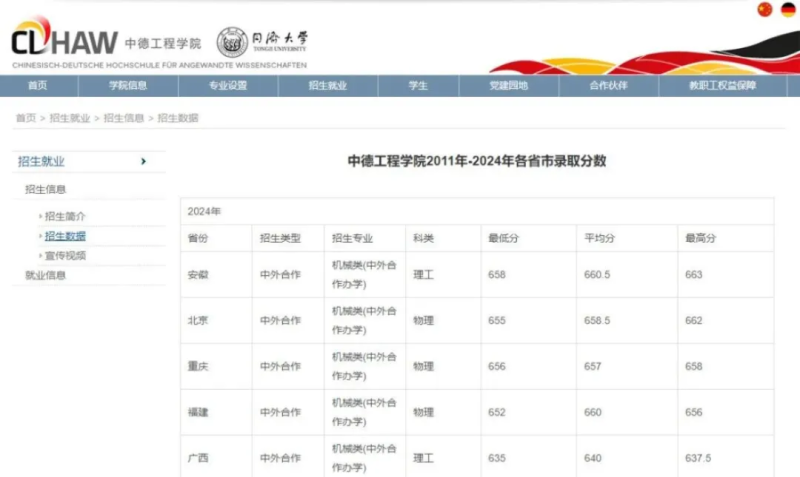This screenshot has height=477, width=800.
Task: Switch to German via the flag icon
Action: tap(788, 10)
